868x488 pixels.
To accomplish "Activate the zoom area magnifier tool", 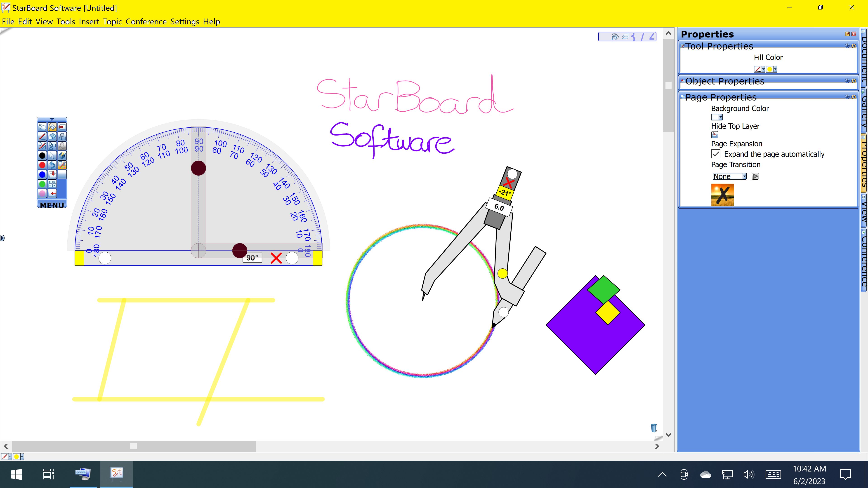I will (62, 136).
